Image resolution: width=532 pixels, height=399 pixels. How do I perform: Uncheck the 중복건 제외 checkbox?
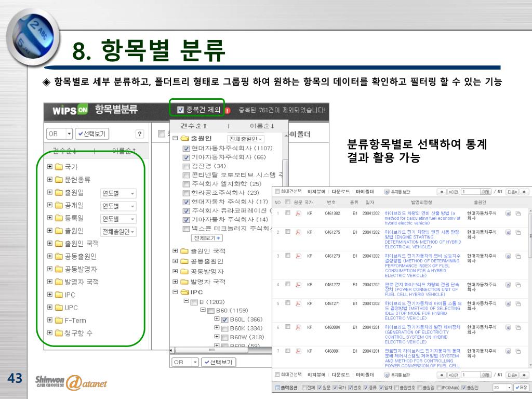click(x=180, y=109)
